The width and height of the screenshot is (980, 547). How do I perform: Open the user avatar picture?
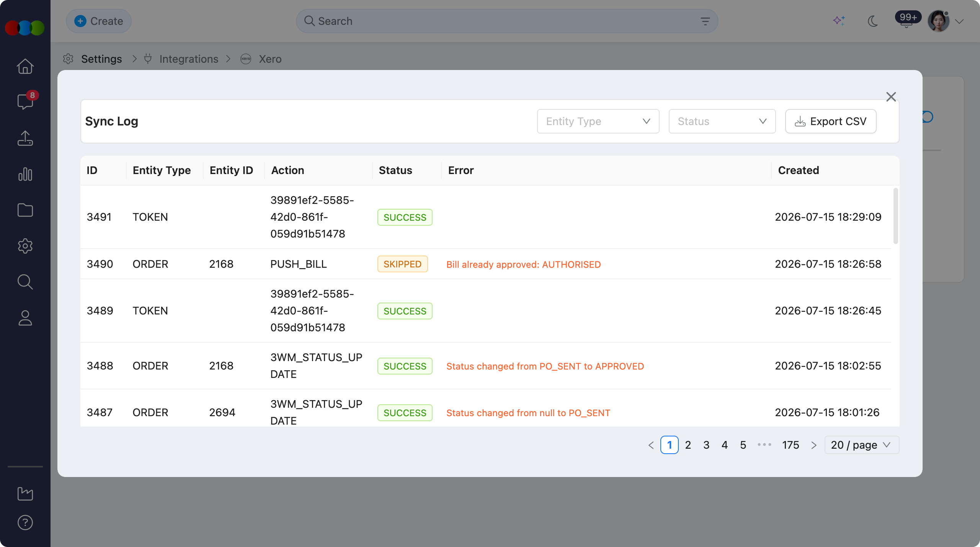[938, 21]
